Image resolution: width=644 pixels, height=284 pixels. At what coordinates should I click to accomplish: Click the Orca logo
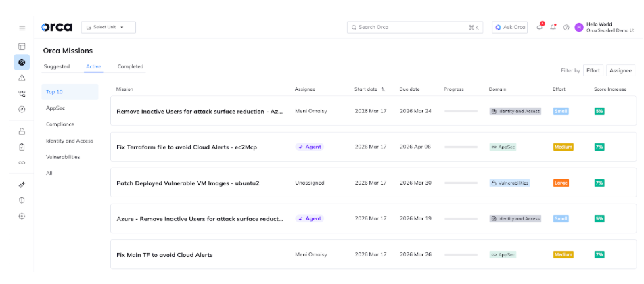click(x=57, y=28)
